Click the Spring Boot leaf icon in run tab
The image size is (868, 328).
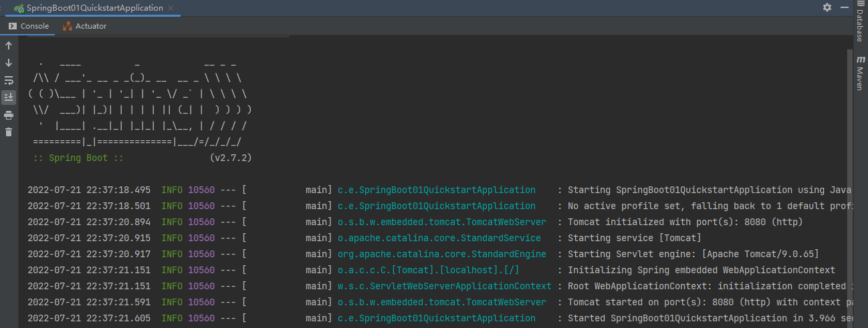pyautogui.click(x=19, y=8)
